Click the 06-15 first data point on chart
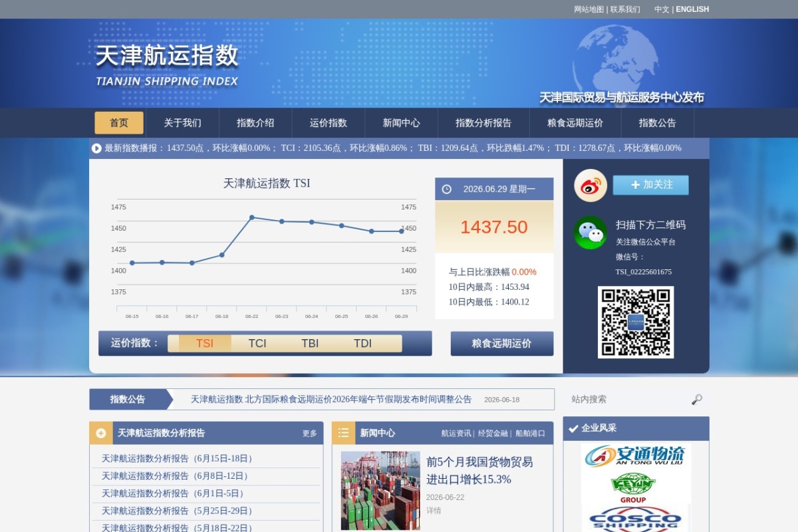 132,263
